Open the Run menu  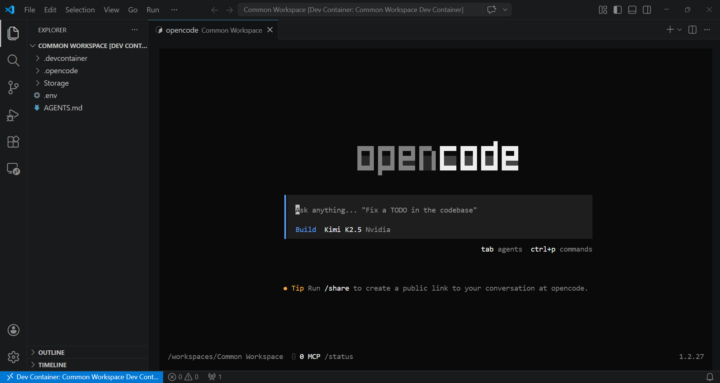pyautogui.click(x=153, y=10)
